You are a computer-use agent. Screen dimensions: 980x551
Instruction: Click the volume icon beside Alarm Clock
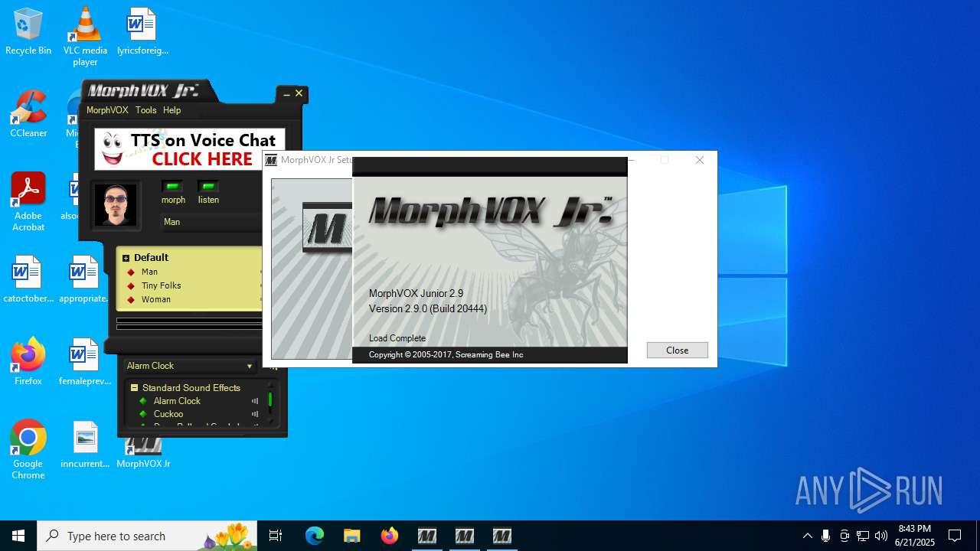coord(255,401)
